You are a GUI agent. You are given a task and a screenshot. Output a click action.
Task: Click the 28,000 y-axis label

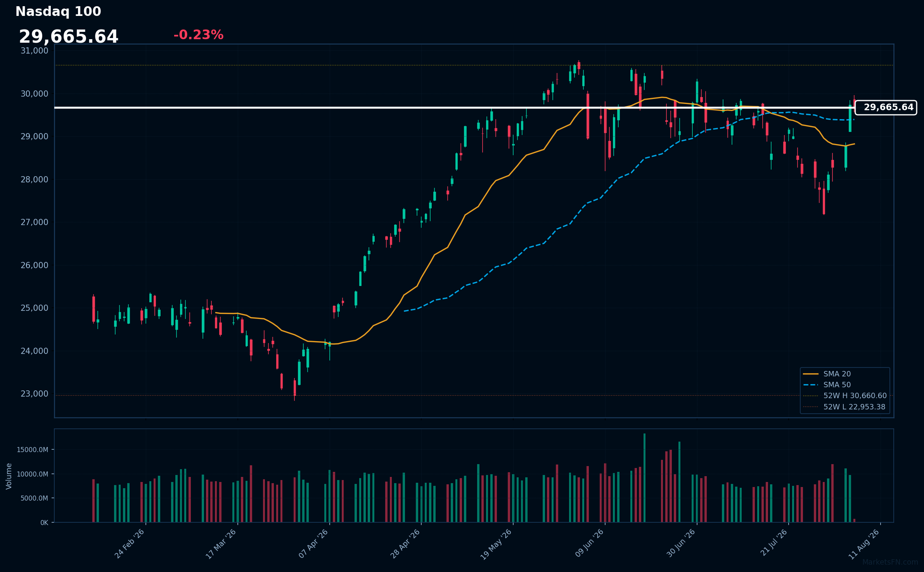[35, 180]
